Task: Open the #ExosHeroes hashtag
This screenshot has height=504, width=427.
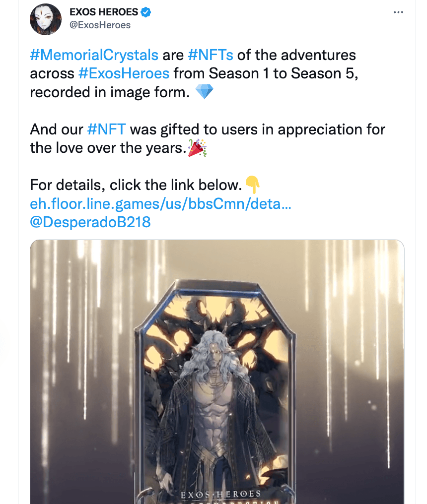Action: (x=124, y=73)
